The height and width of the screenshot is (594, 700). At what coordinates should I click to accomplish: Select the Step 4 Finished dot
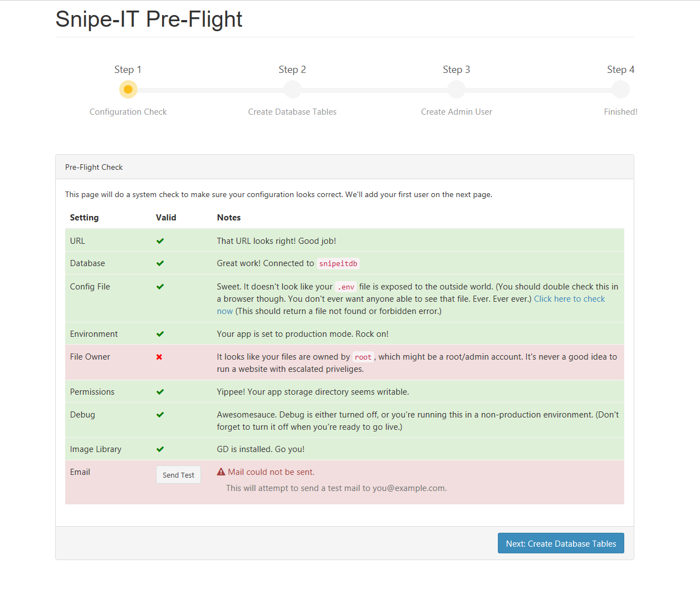click(620, 89)
